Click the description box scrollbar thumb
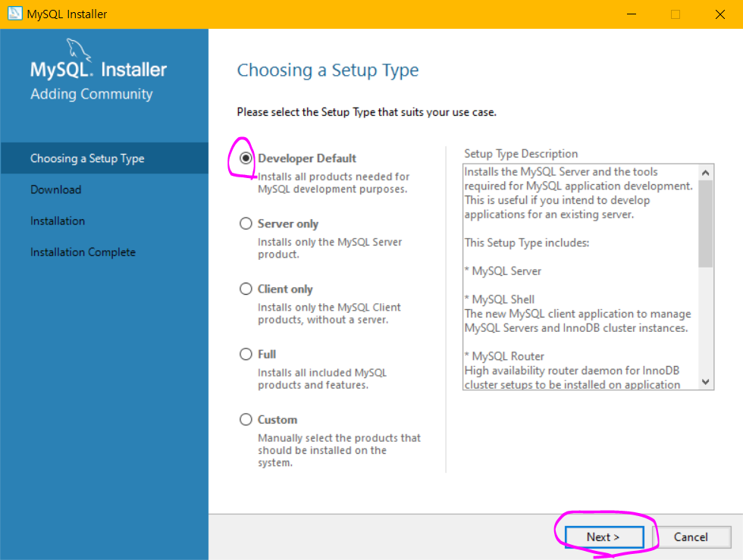Image resolution: width=743 pixels, height=560 pixels. pos(706,224)
